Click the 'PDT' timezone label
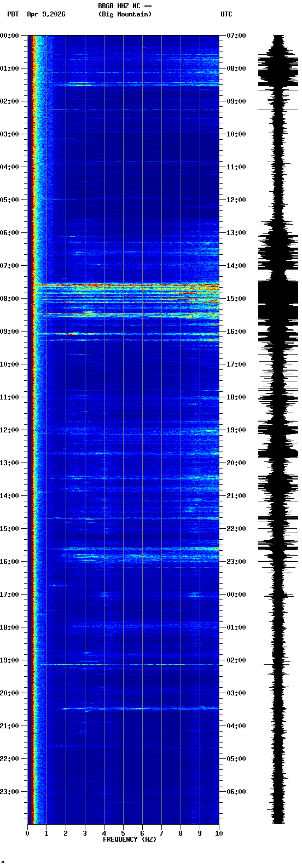The width and height of the screenshot is (302, 868). [x=13, y=14]
